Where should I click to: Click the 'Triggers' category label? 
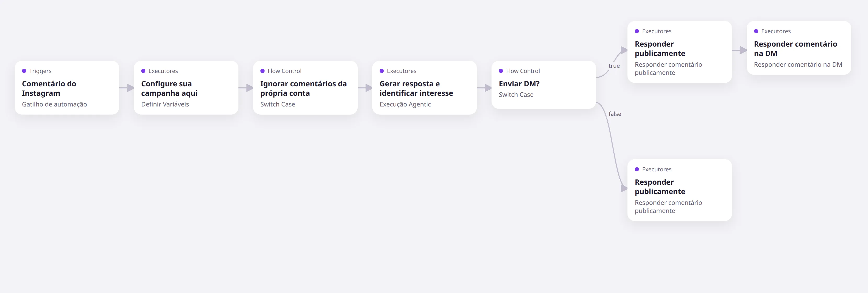(x=41, y=71)
